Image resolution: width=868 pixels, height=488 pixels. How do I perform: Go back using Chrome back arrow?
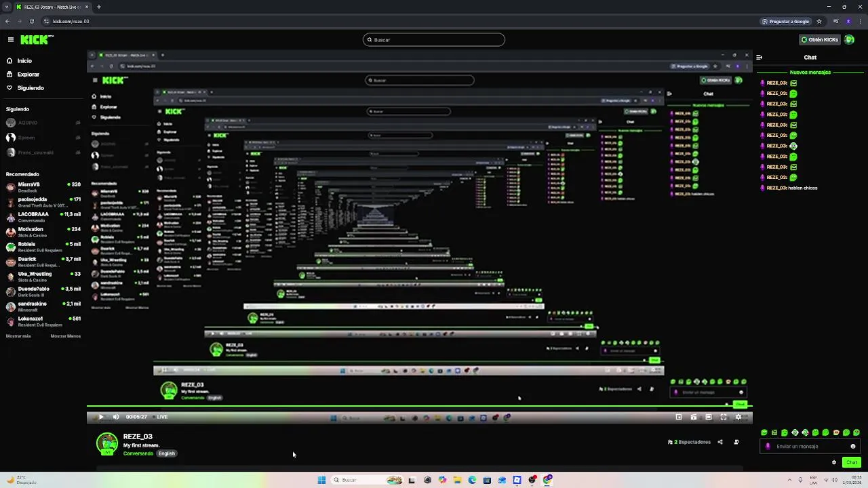click(x=7, y=21)
